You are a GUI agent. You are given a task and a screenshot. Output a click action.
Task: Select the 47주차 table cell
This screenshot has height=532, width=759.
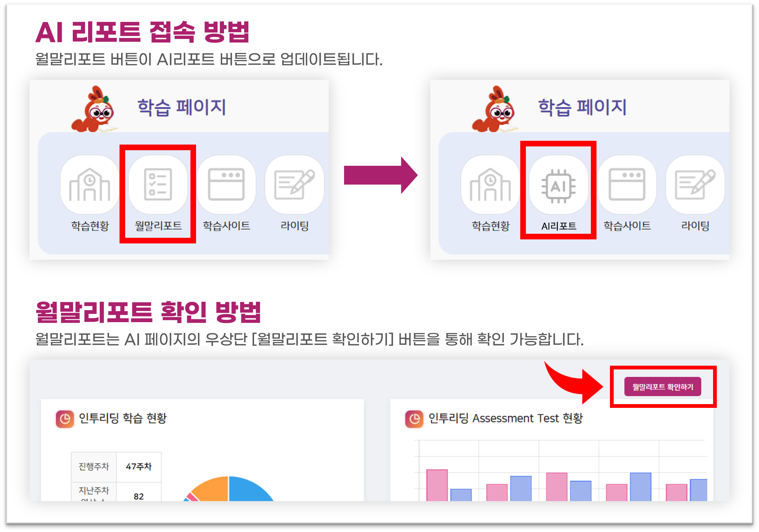139,466
